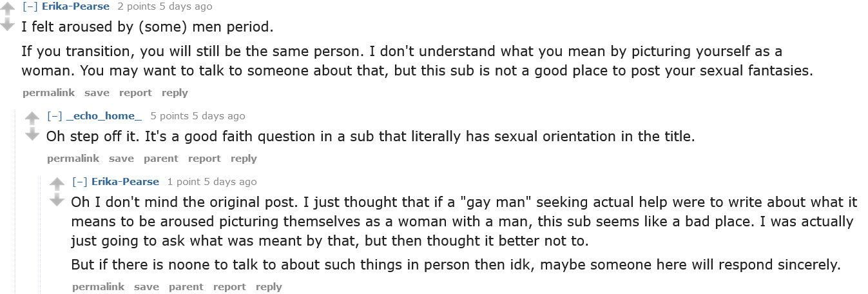The width and height of the screenshot is (868, 294).
Task: Report the top Erika-Pearse comment
Action: pos(135,93)
